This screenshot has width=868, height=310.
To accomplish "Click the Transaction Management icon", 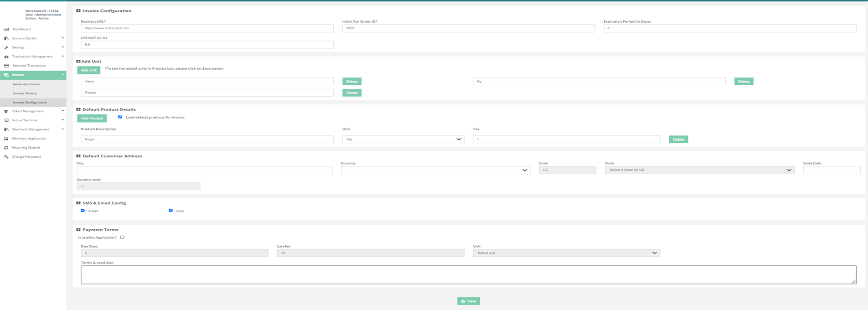I will coord(6,57).
